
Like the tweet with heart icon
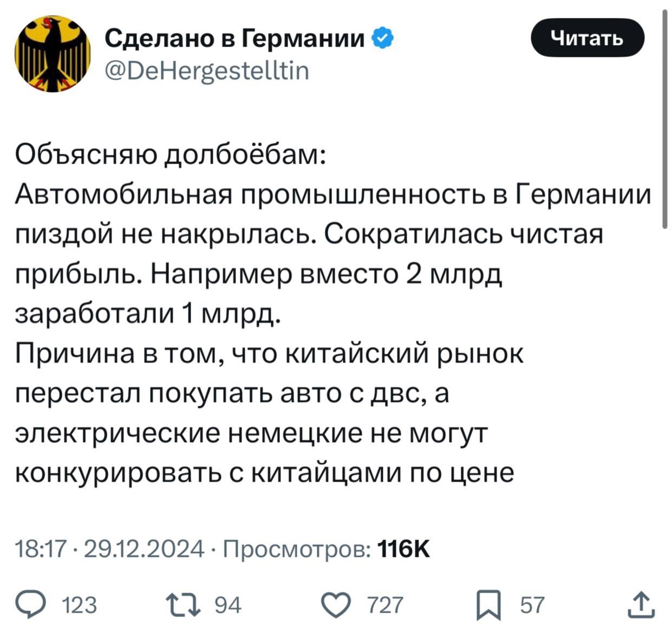[336, 605]
